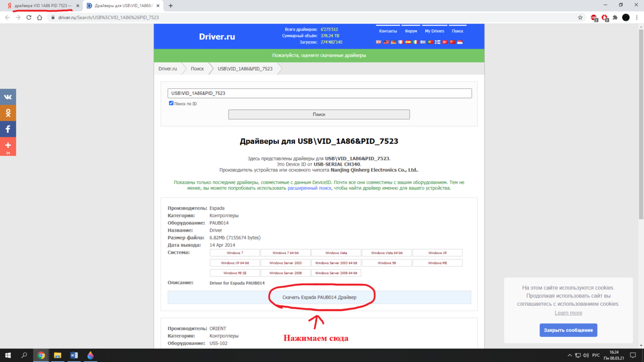Select 'Windows 98 SE' system tag
The width and height of the screenshot is (644, 362).
point(235,273)
